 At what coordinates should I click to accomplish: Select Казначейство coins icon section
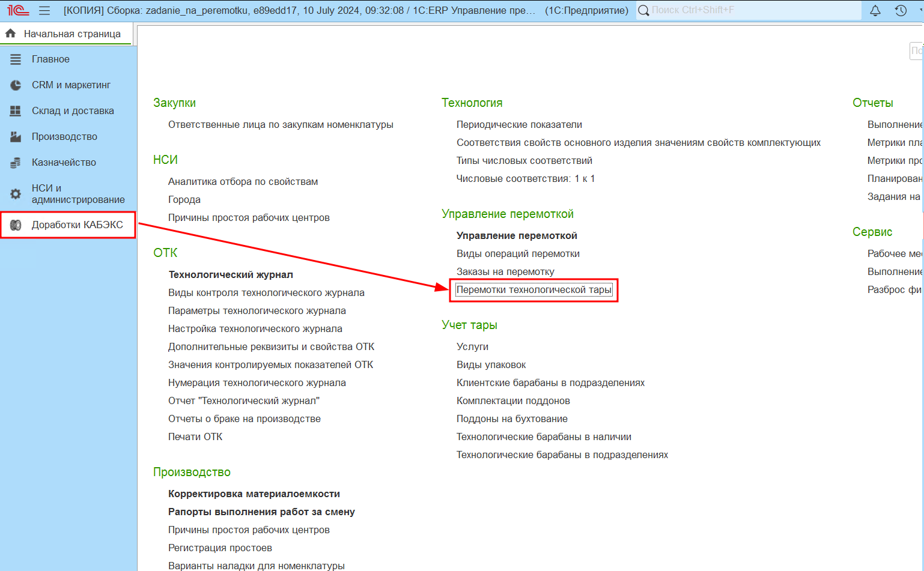click(x=16, y=163)
